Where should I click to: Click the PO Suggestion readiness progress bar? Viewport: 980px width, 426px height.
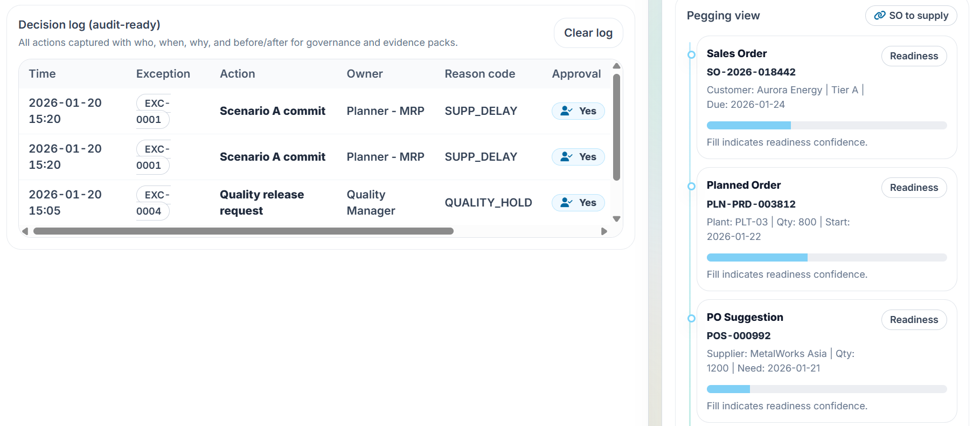click(x=826, y=389)
